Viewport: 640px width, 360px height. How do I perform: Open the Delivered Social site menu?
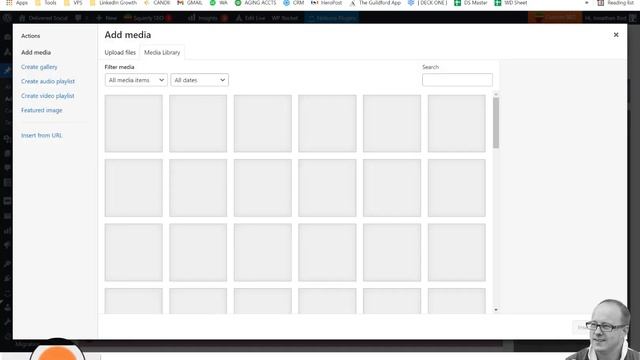click(x=43, y=18)
